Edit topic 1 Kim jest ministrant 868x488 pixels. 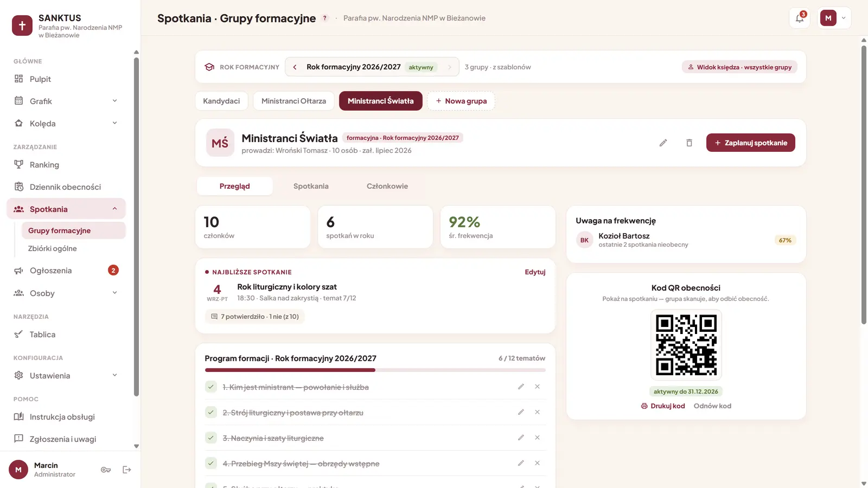point(521,387)
